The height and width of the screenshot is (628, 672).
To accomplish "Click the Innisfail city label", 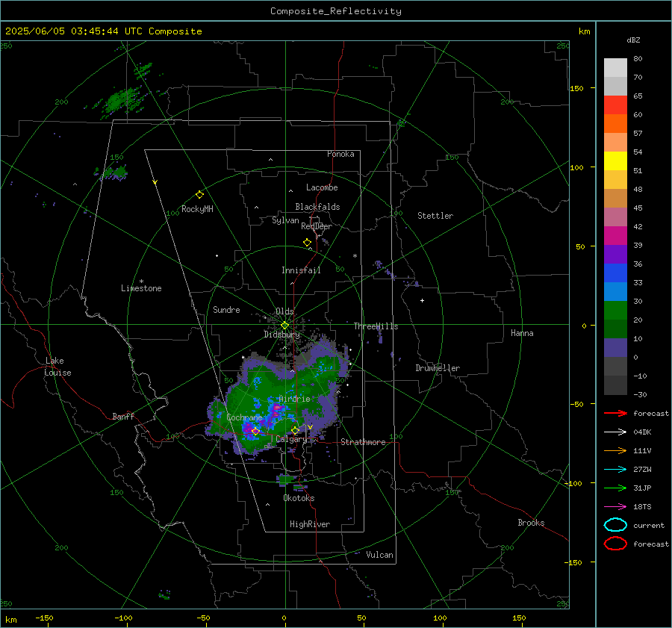I will (x=301, y=270).
